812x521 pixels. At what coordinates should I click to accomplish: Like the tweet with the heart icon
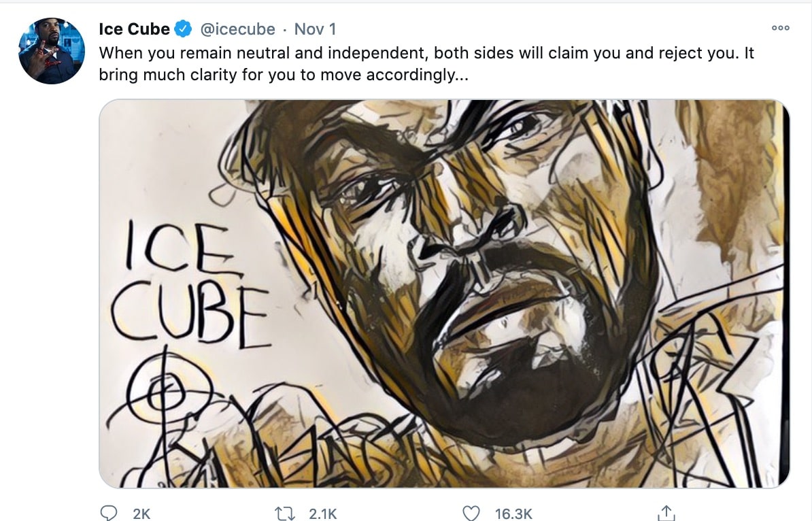471,514
